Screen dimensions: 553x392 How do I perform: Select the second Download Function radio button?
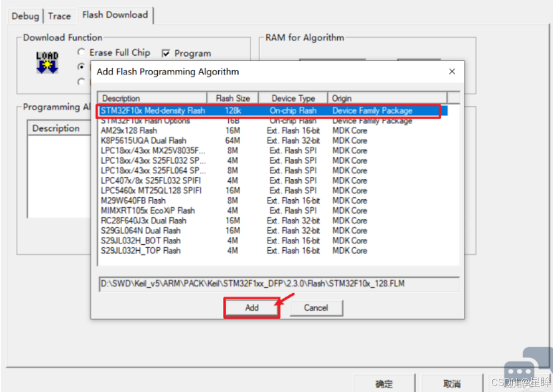81,67
